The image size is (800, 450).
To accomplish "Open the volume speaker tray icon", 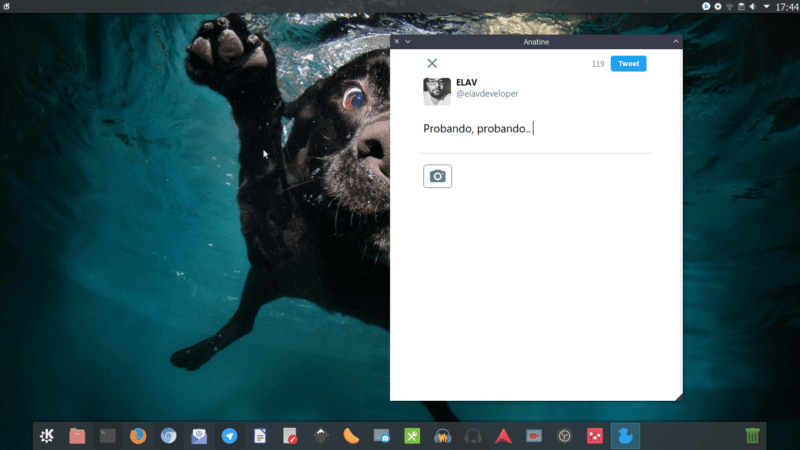I will click(753, 7).
